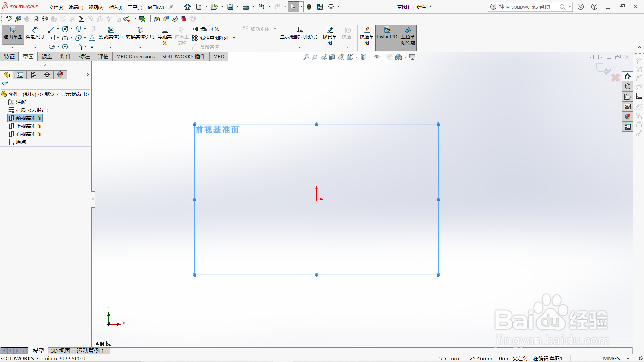Select the Spline sketch tool
Screen dimensions: 644x362
click(x=78, y=29)
